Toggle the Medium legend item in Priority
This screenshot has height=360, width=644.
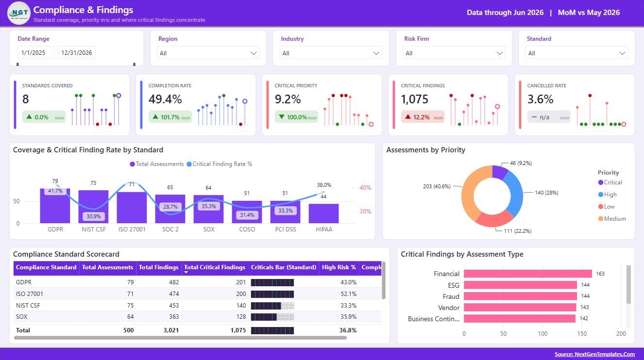(612, 219)
